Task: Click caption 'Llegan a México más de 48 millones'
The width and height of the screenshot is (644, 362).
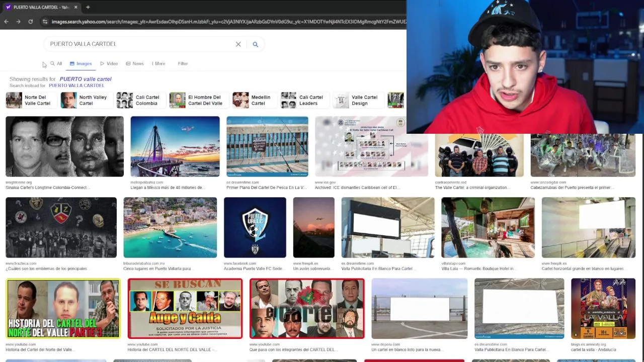Action: [168, 188]
